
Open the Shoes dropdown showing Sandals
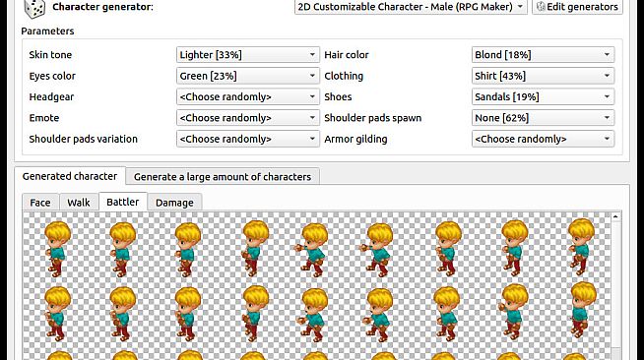coord(543,96)
